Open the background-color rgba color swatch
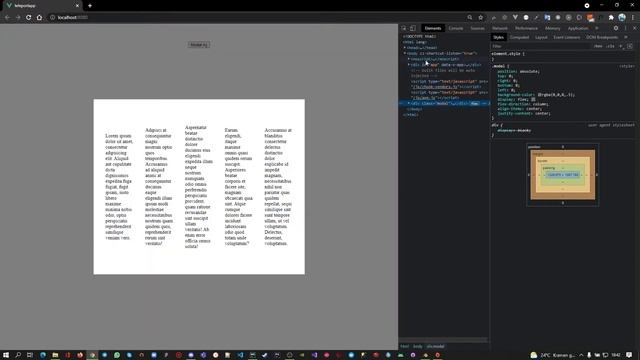 (x=539, y=95)
